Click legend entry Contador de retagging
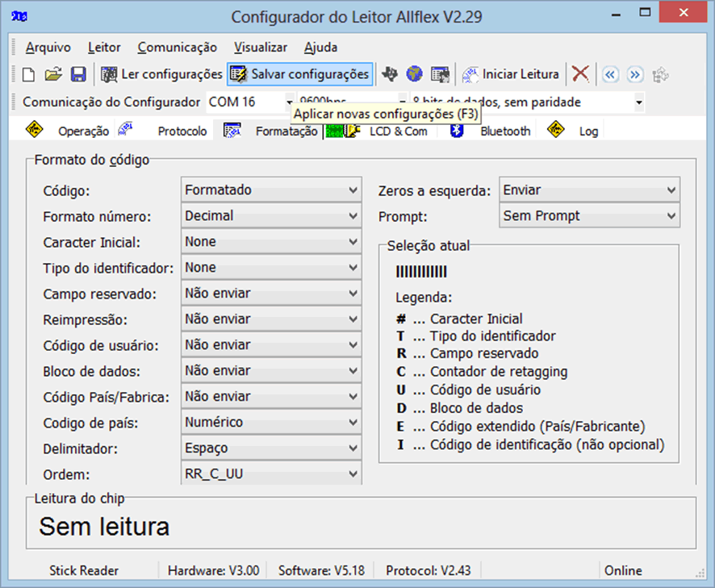715x588 pixels. point(499,372)
